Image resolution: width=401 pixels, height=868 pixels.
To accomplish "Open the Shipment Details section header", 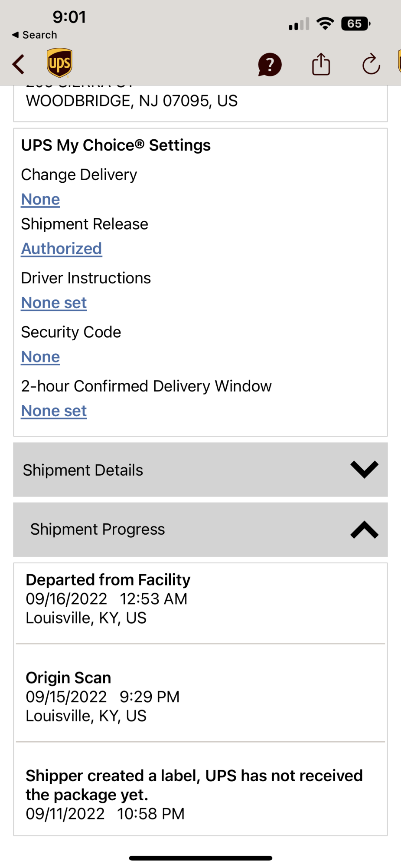I will 83,470.
